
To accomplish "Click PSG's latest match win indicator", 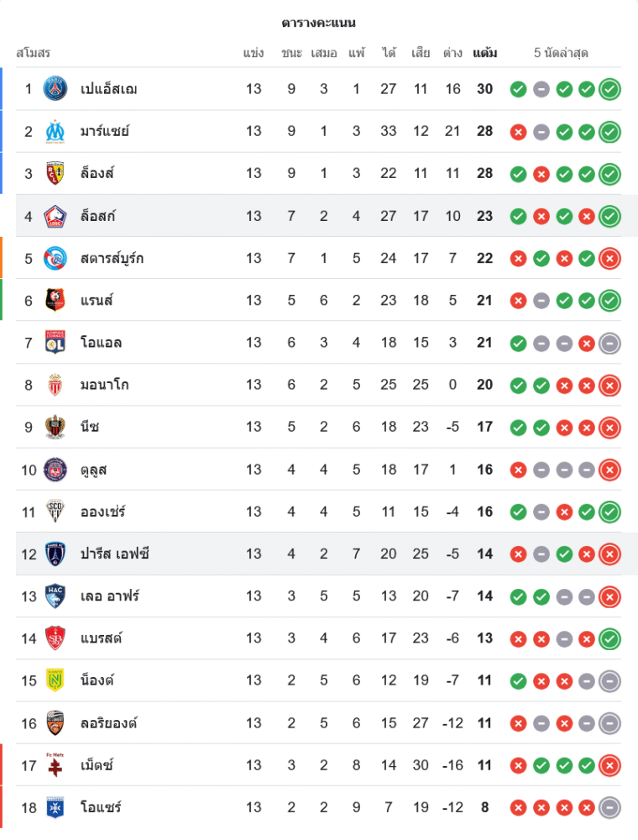I will click(x=610, y=89).
